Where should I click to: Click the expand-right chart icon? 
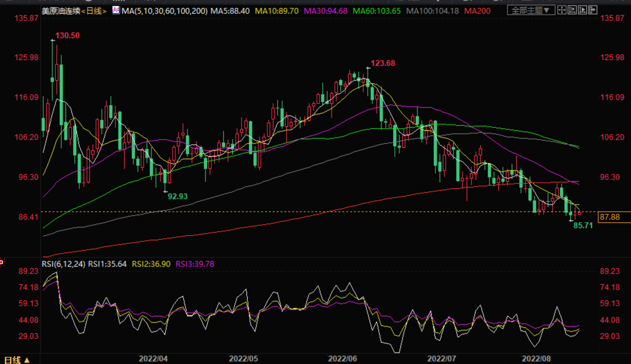(x=593, y=10)
